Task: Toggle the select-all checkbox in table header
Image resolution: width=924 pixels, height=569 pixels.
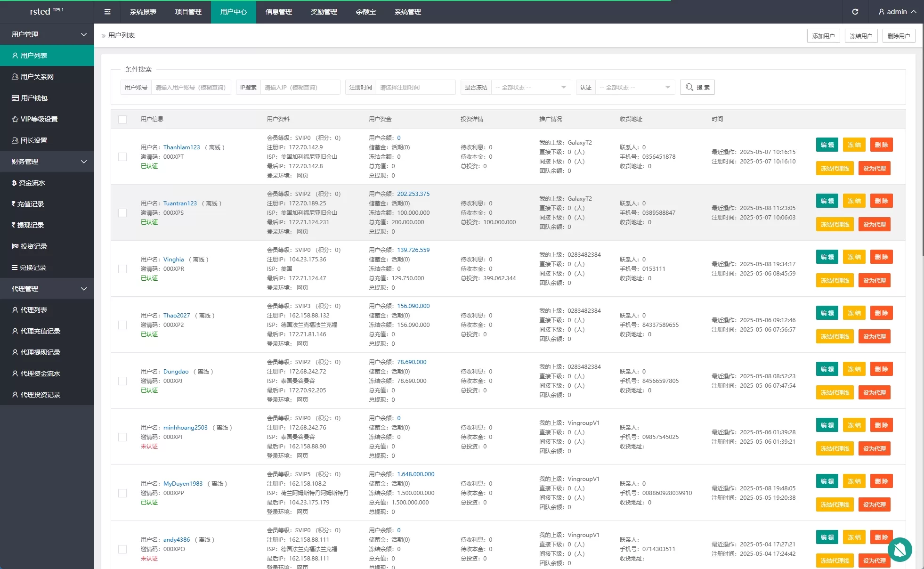Action: click(x=122, y=120)
